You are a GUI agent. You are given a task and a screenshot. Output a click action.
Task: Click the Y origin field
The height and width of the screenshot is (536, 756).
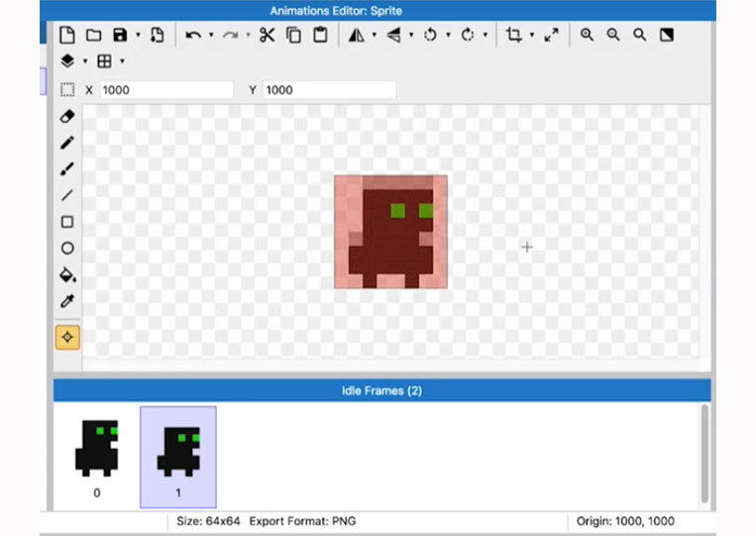(x=330, y=90)
